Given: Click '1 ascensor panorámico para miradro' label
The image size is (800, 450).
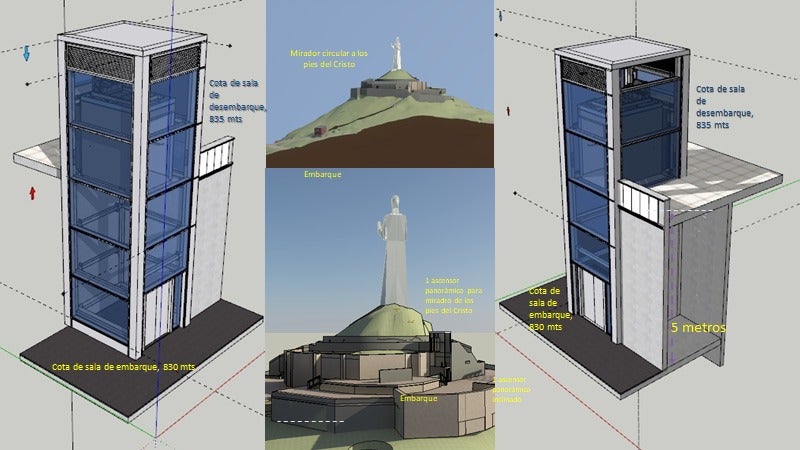Looking at the screenshot, I should pyautogui.click(x=453, y=295).
